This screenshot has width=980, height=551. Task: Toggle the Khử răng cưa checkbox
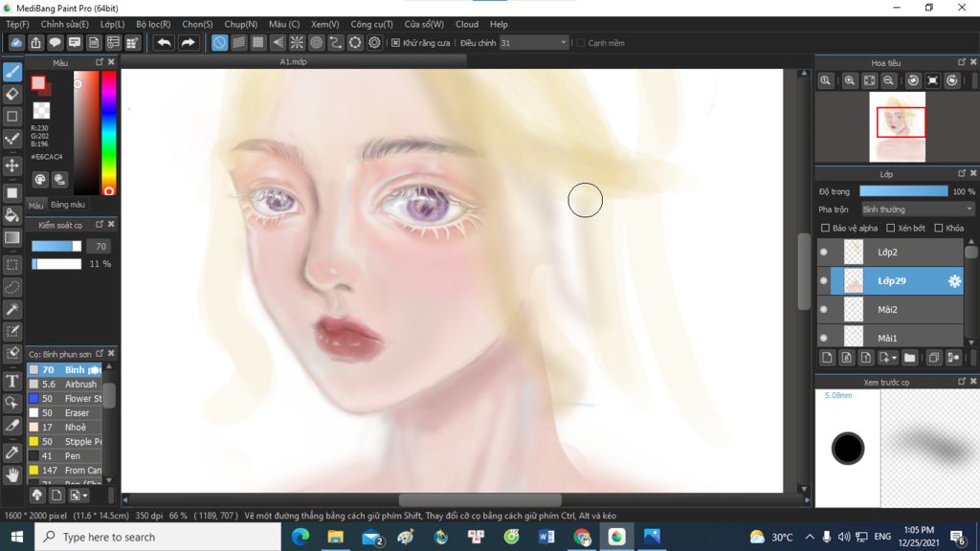pyautogui.click(x=395, y=43)
